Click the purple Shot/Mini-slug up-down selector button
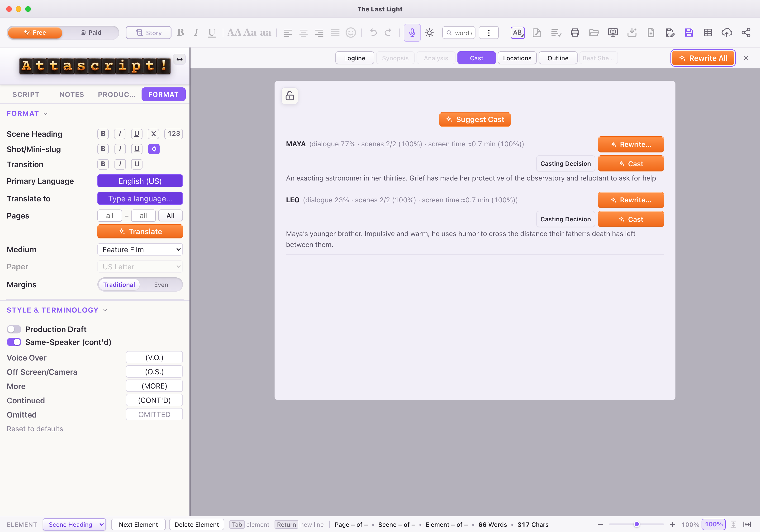Image resolution: width=760 pixels, height=532 pixels. [154, 149]
